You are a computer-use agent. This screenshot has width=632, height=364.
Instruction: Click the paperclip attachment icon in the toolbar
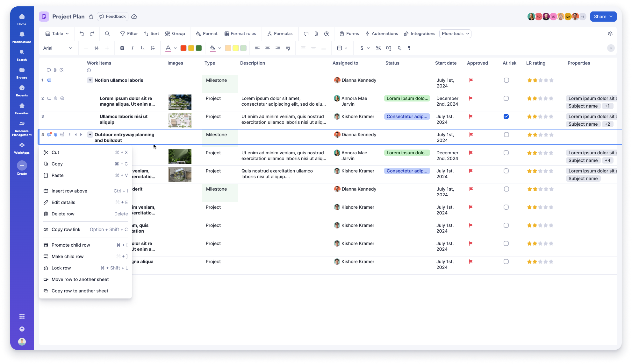coord(316,33)
